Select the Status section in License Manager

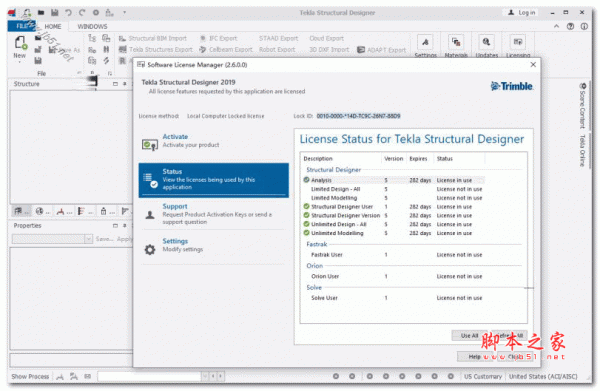tap(214, 180)
